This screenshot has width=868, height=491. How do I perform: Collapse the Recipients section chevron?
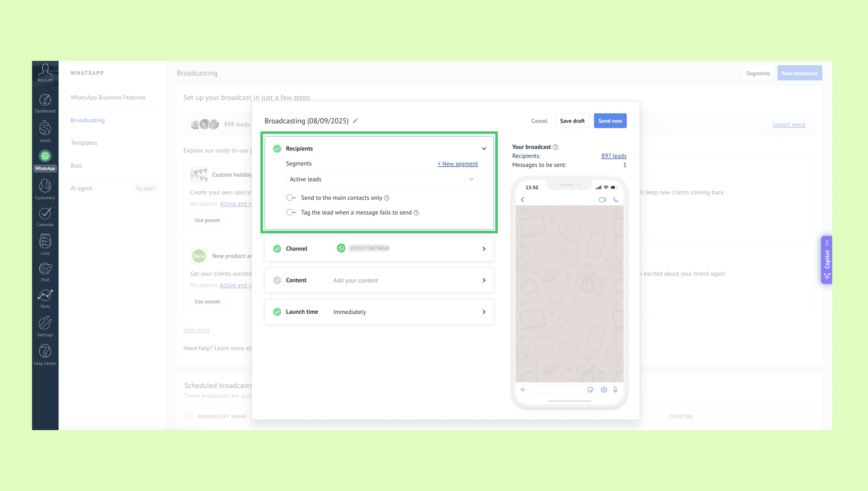click(x=483, y=149)
